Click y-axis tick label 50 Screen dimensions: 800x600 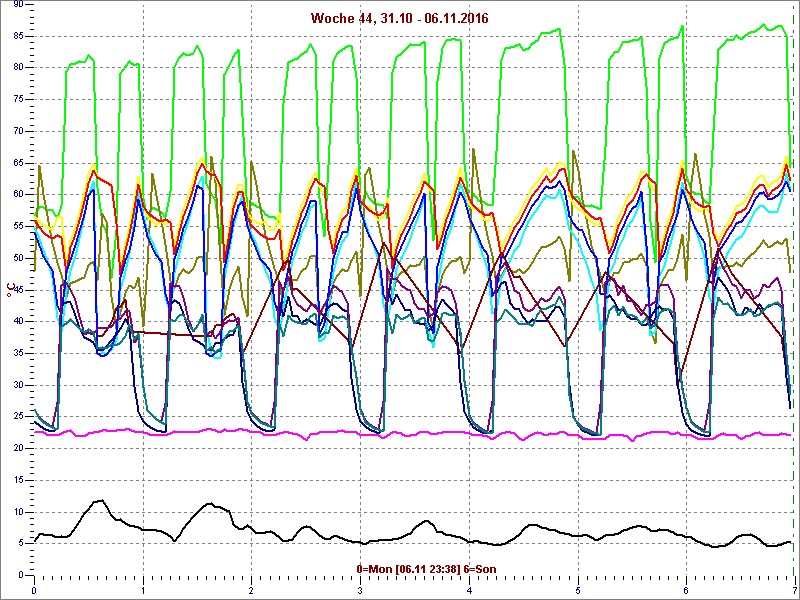[x=18, y=257]
